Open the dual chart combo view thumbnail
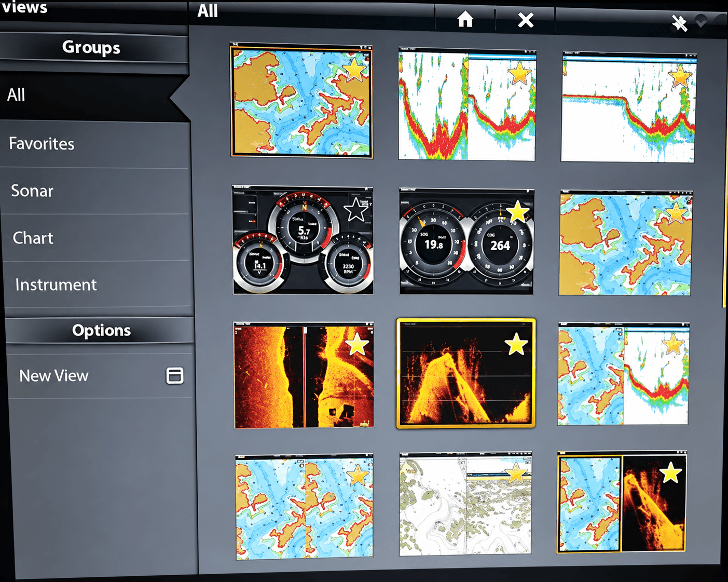 click(305, 507)
